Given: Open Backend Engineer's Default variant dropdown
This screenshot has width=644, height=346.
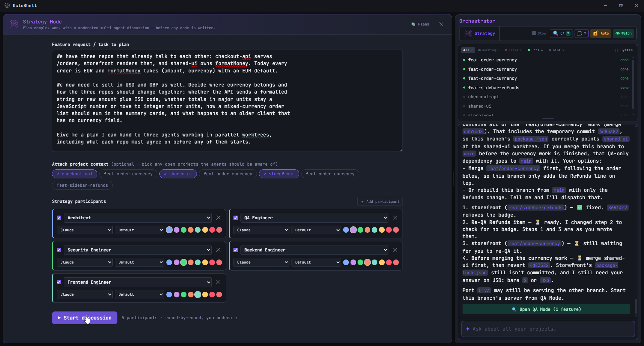Looking at the screenshot, I should (316, 262).
